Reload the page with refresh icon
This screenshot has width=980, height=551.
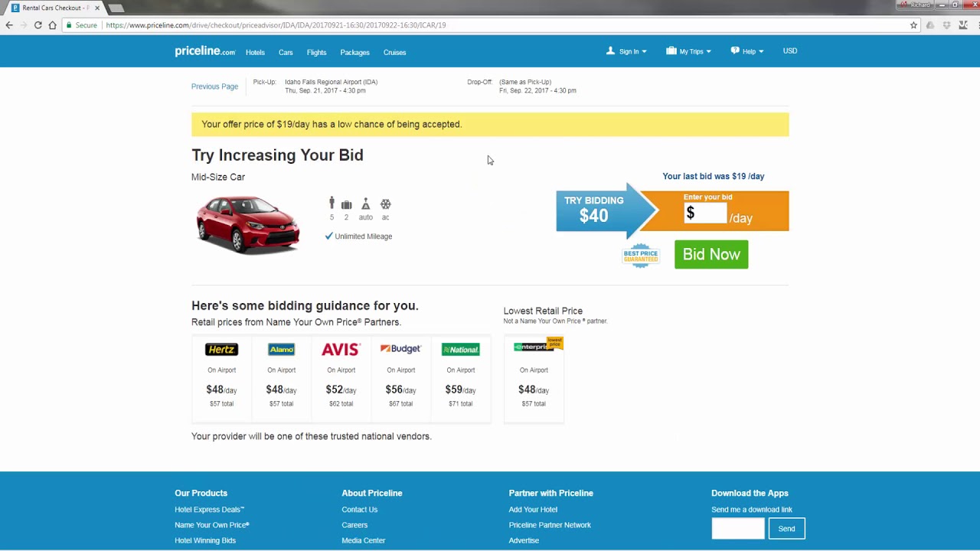(38, 25)
